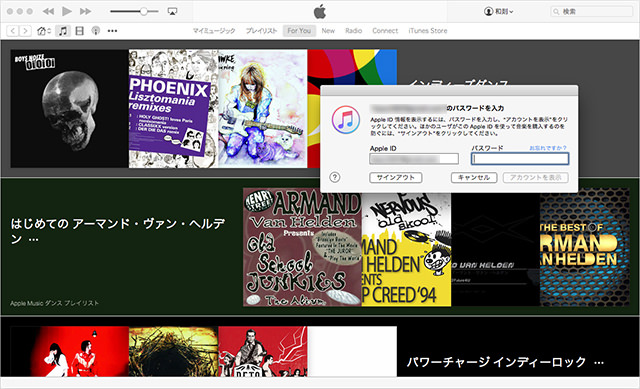Switch to the プレイリスト tab
640x389 pixels.
261,31
